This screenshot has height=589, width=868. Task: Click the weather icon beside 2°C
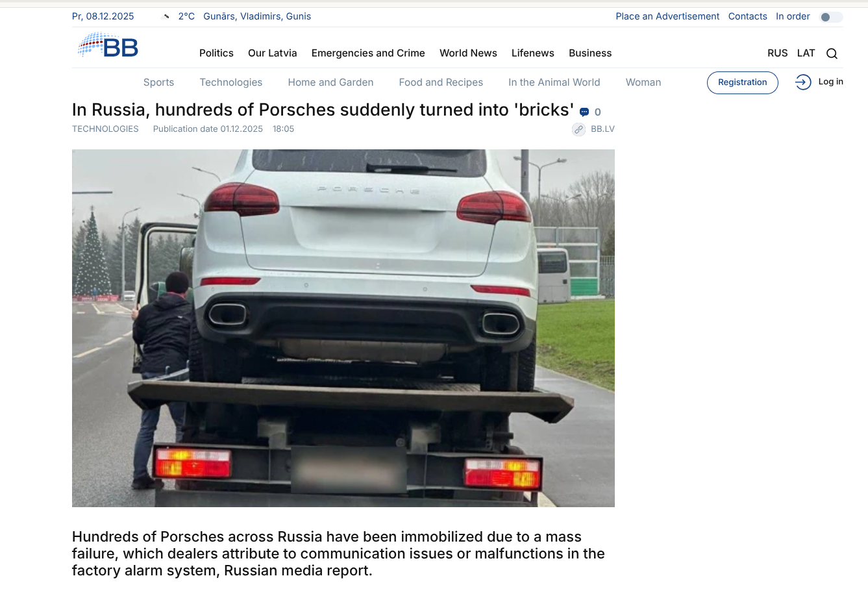pyautogui.click(x=166, y=17)
